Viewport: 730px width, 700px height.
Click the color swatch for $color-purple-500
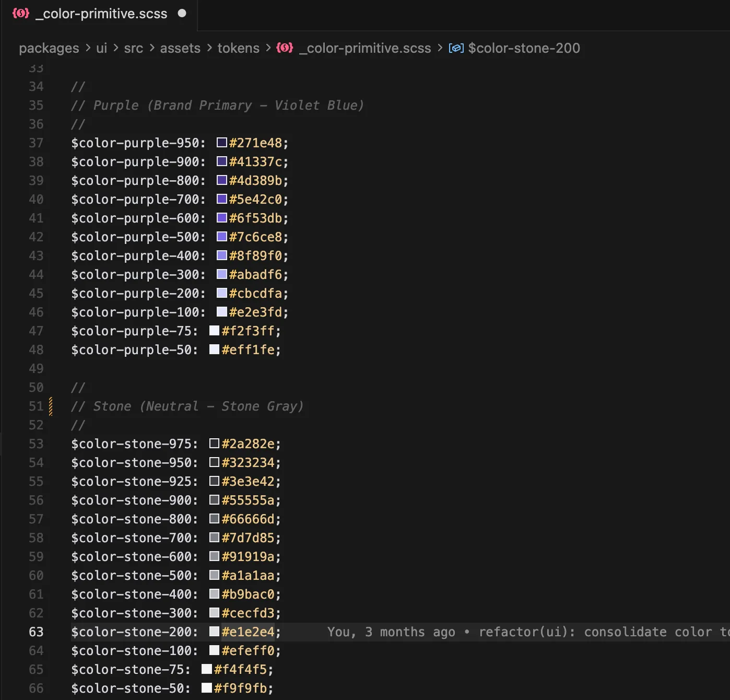point(221,237)
